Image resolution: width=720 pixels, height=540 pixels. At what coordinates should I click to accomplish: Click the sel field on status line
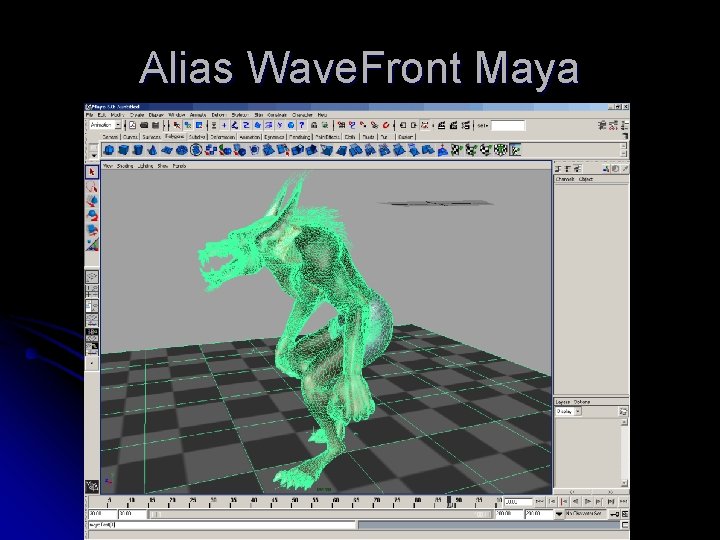507,125
